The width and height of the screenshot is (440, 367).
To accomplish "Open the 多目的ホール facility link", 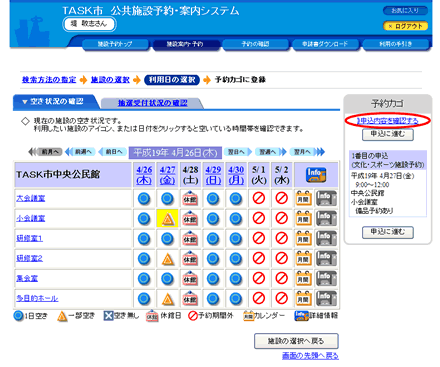I will point(37,298).
